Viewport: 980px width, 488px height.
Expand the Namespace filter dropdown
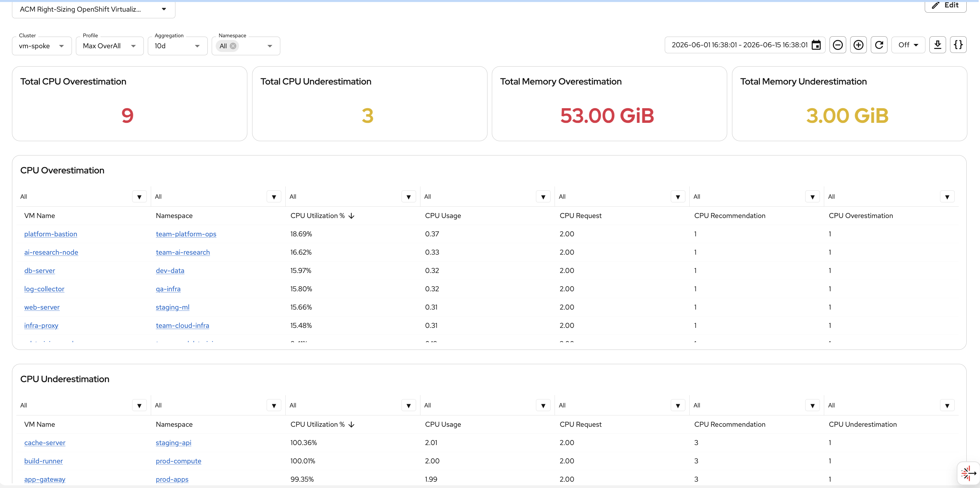pyautogui.click(x=270, y=46)
